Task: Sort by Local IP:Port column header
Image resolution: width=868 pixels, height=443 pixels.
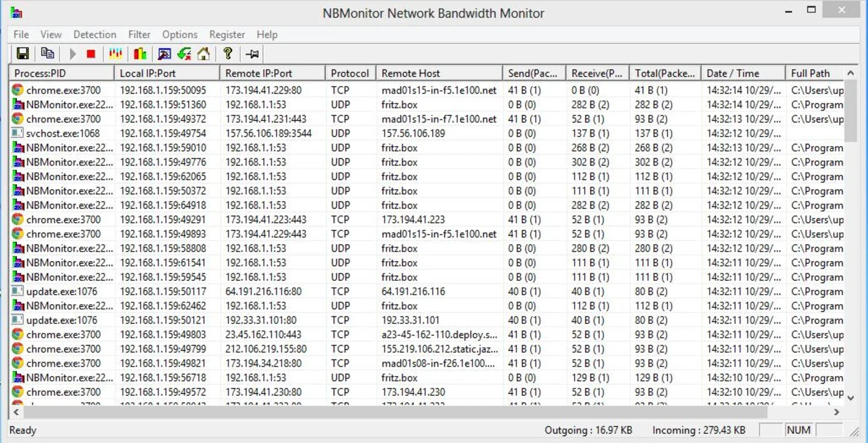Action: pyautogui.click(x=167, y=73)
